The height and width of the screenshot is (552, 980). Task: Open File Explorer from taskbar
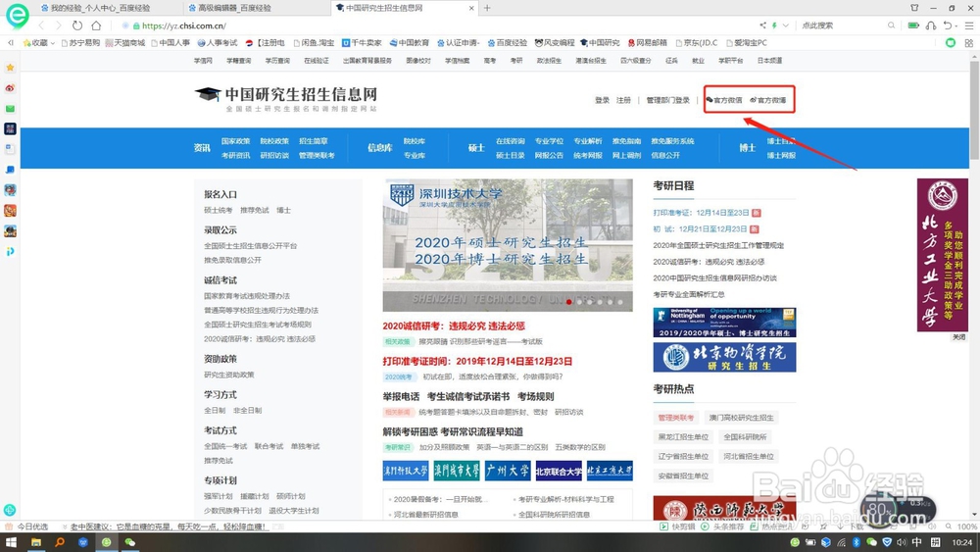[x=35, y=542]
